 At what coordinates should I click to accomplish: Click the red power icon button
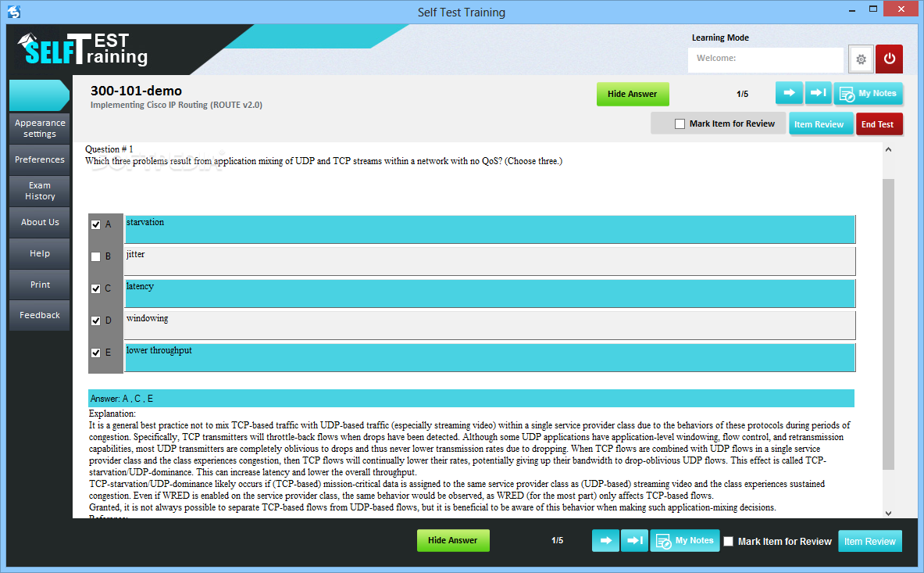(x=889, y=59)
